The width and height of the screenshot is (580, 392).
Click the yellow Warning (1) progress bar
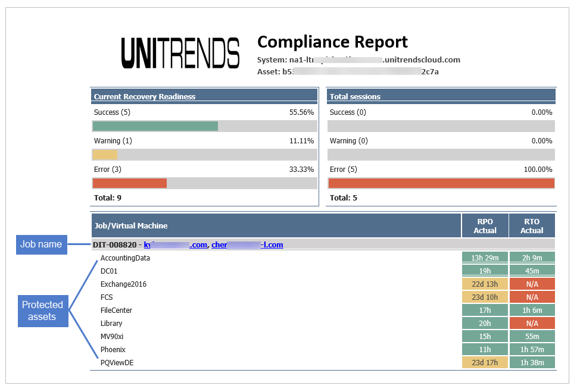tap(105, 155)
